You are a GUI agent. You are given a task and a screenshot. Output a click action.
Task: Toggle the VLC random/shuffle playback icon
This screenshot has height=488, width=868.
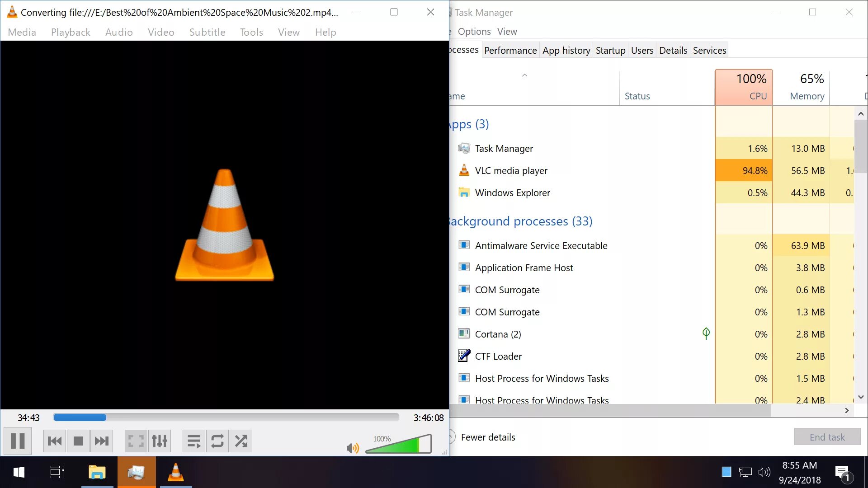pos(241,441)
